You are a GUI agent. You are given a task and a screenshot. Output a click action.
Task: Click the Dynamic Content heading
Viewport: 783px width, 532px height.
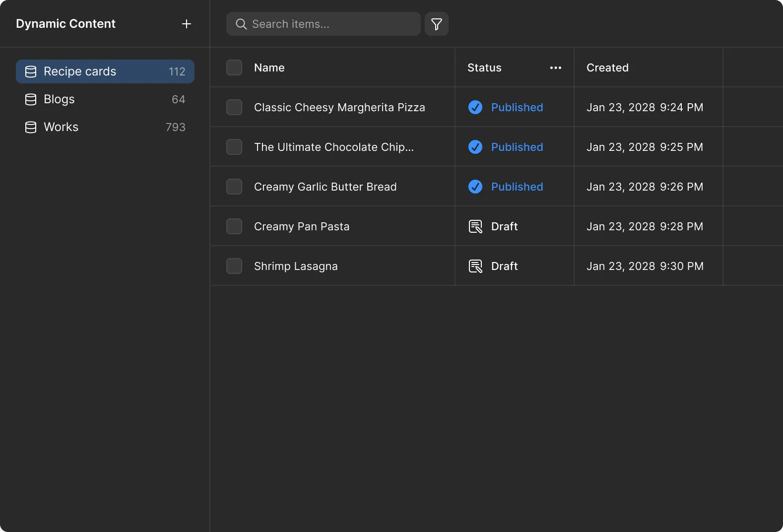click(x=65, y=24)
